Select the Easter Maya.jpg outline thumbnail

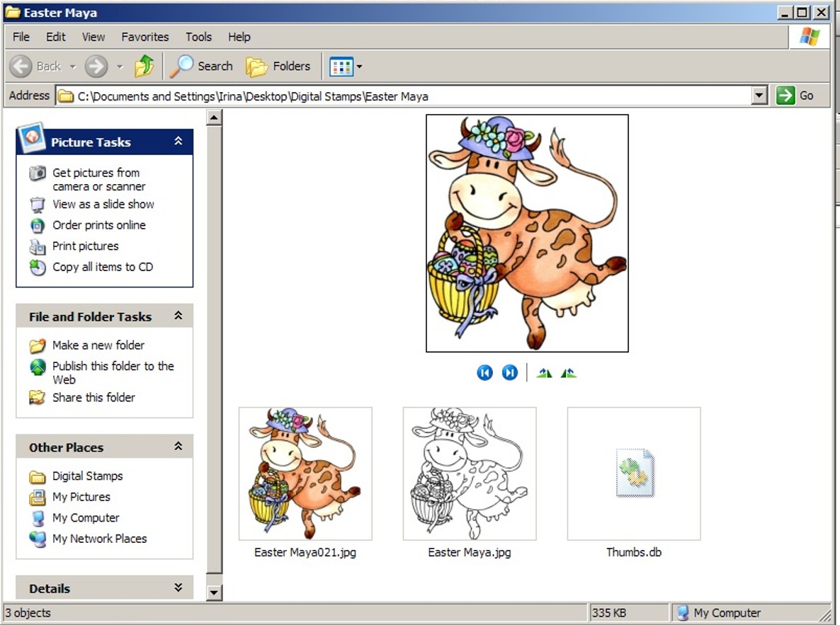click(470, 474)
